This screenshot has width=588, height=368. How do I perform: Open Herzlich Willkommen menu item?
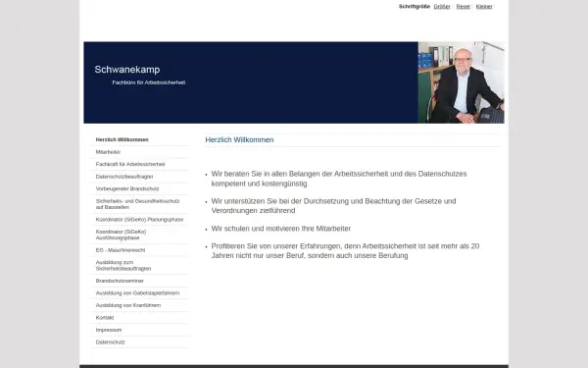[x=122, y=139]
